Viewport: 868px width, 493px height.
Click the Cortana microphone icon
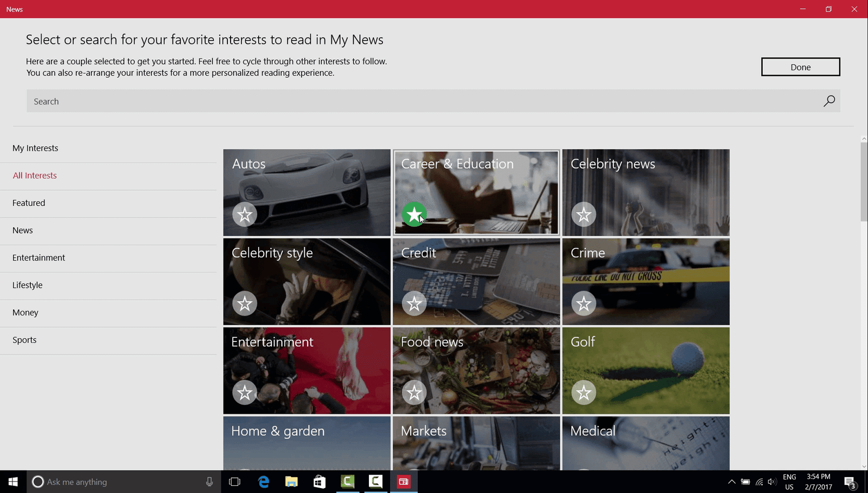[x=209, y=482]
